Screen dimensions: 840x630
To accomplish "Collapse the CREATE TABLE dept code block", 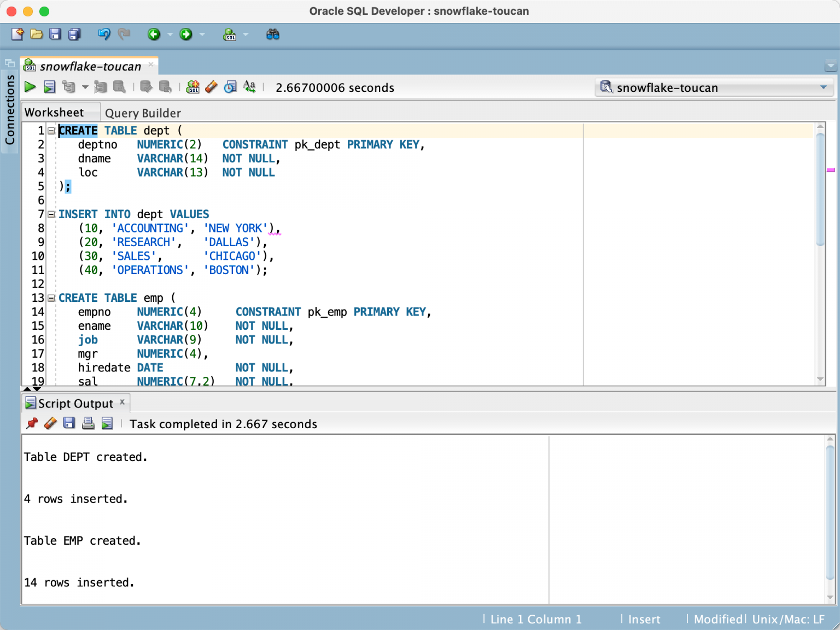I will (x=51, y=131).
